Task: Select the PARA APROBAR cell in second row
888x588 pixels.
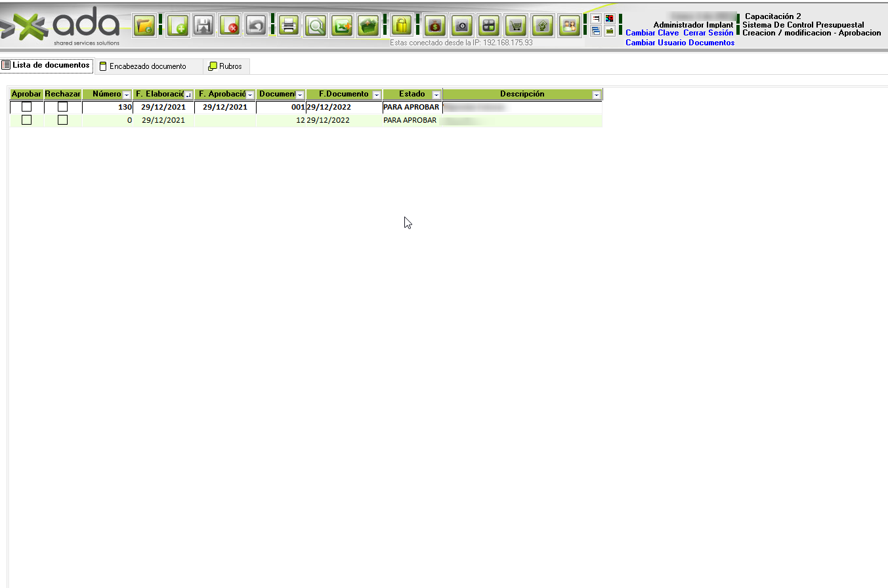Action: [410, 121]
